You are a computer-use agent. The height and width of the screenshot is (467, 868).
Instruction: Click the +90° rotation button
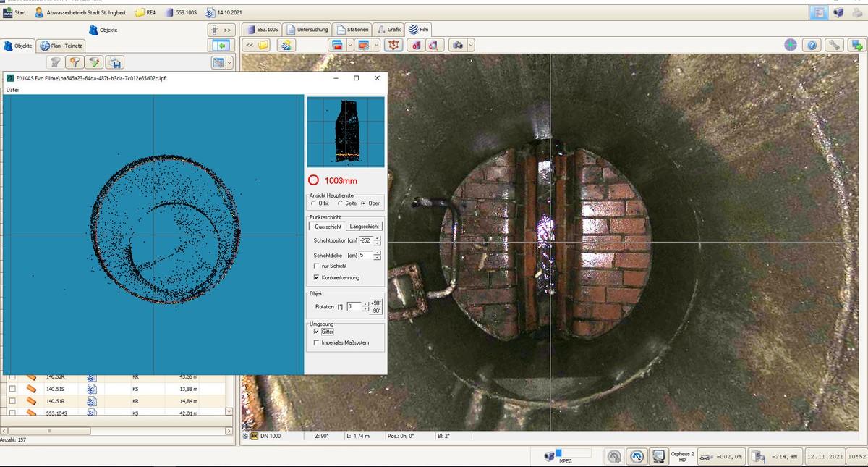click(375, 302)
